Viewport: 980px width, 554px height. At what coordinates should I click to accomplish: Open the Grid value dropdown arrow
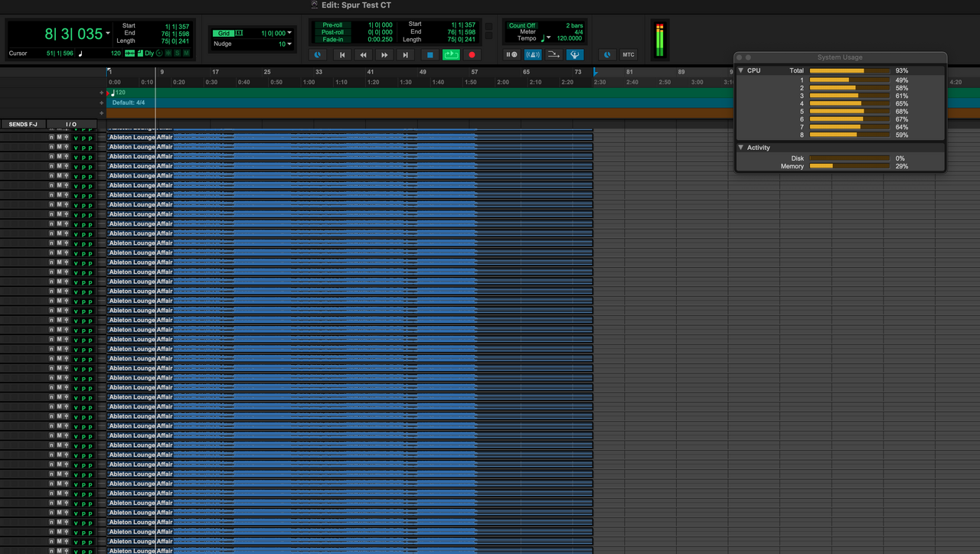click(289, 33)
